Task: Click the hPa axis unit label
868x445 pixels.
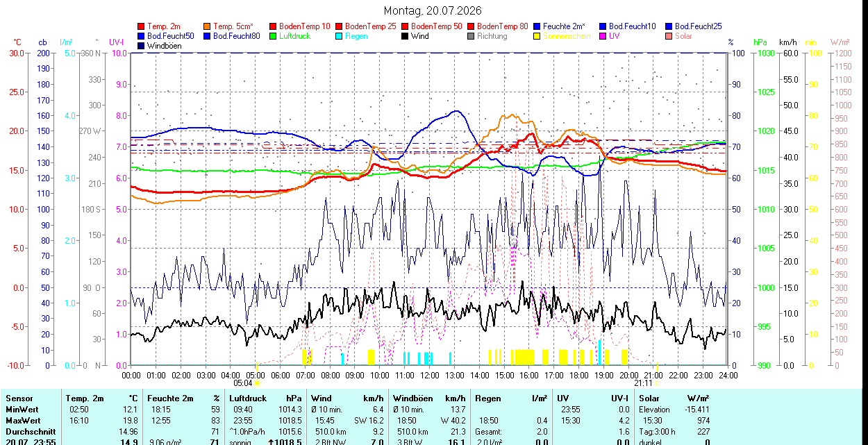Action: point(761,42)
